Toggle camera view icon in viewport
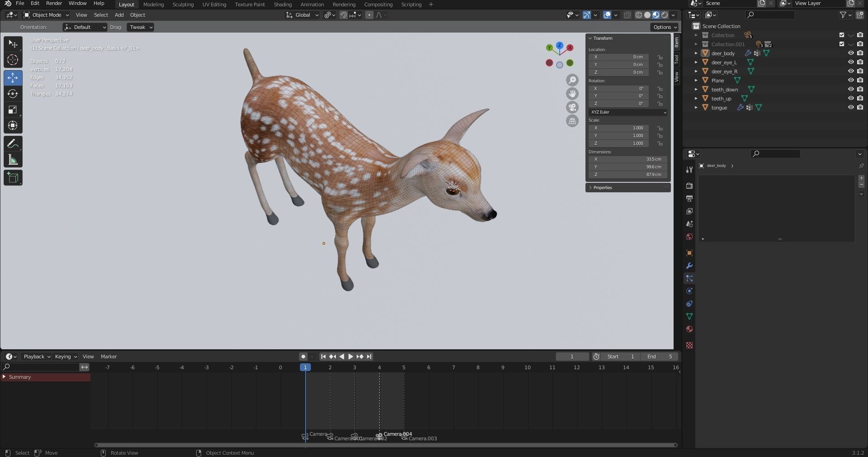This screenshot has width=868, height=457. (x=572, y=107)
